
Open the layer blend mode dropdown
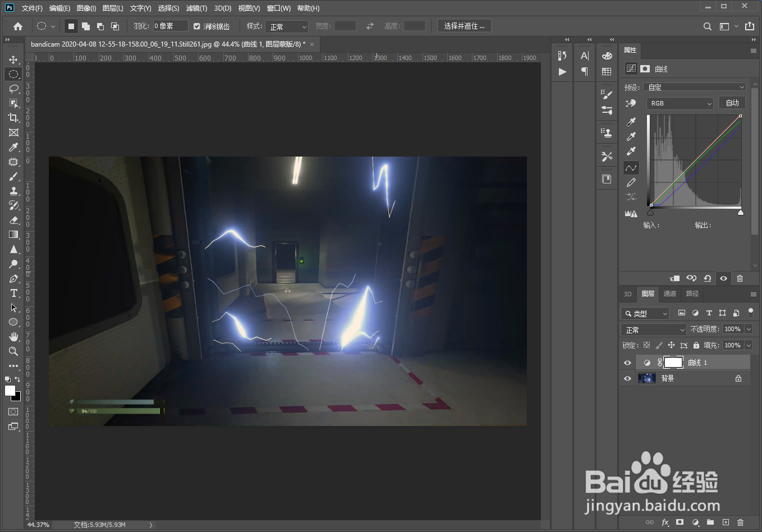(x=654, y=329)
